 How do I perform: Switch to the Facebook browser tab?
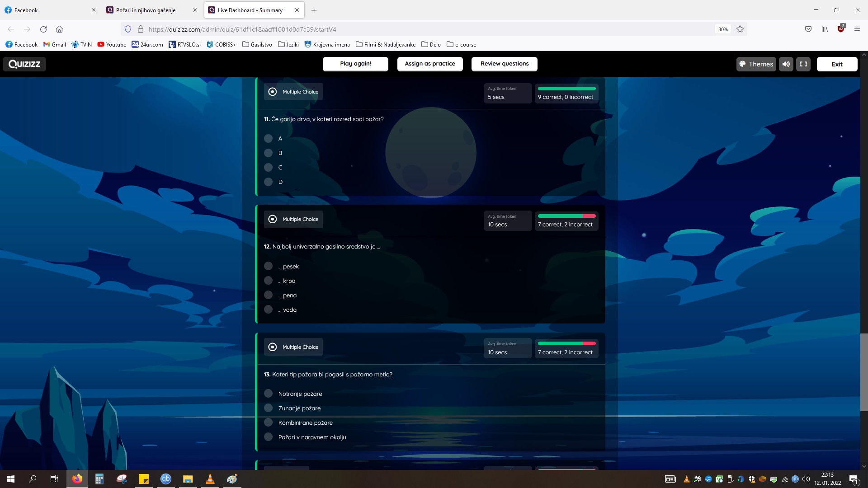[26, 10]
